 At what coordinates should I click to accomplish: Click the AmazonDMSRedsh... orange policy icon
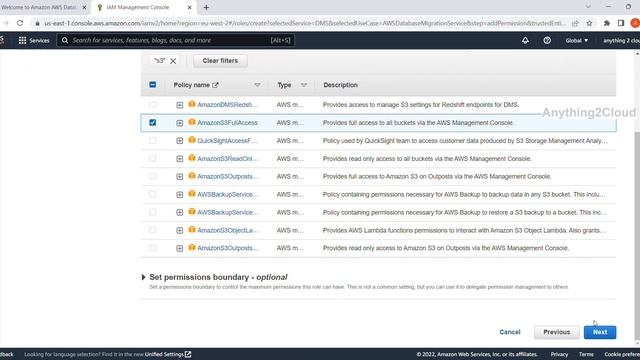coord(192,104)
